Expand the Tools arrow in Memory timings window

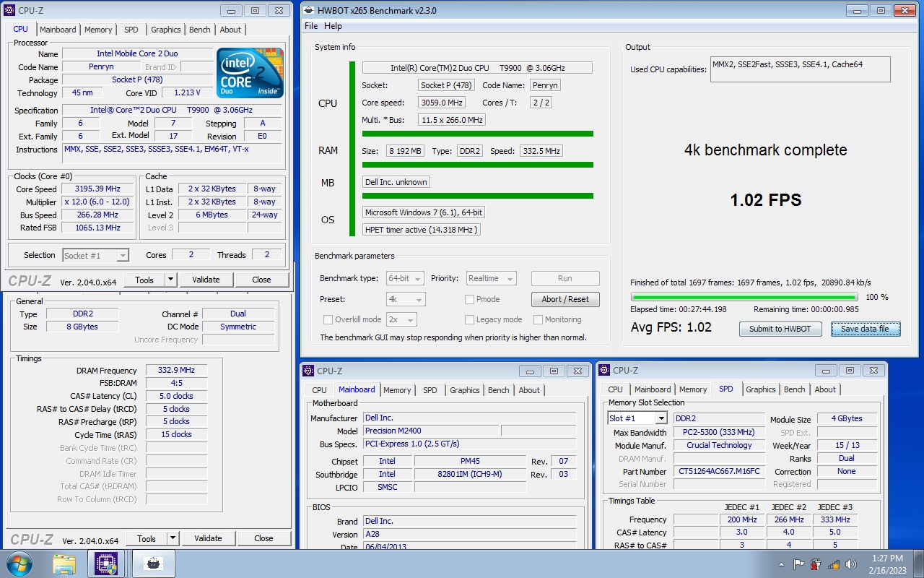(173, 538)
